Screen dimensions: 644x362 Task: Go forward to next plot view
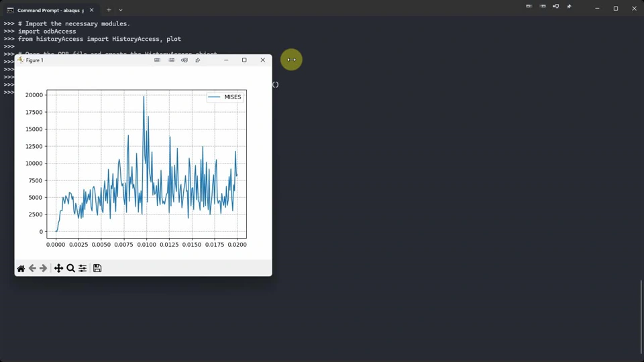pyautogui.click(x=43, y=268)
